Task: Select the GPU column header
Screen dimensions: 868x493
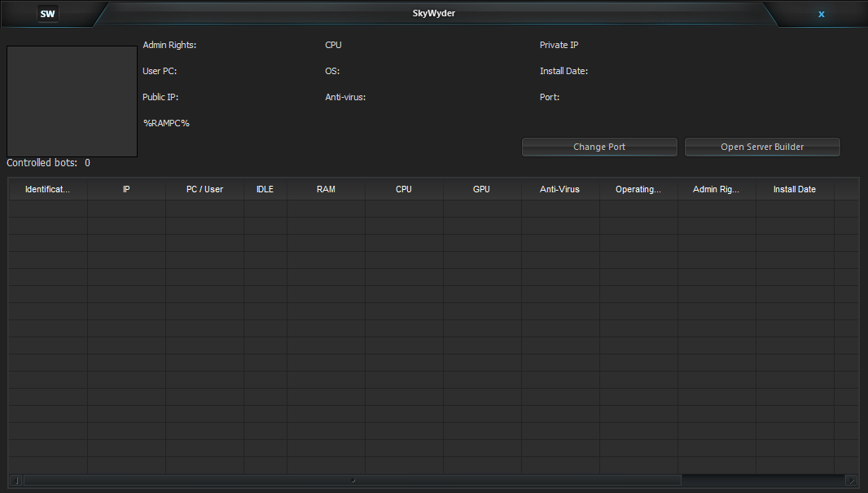Action: pyautogui.click(x=482, y=189)
